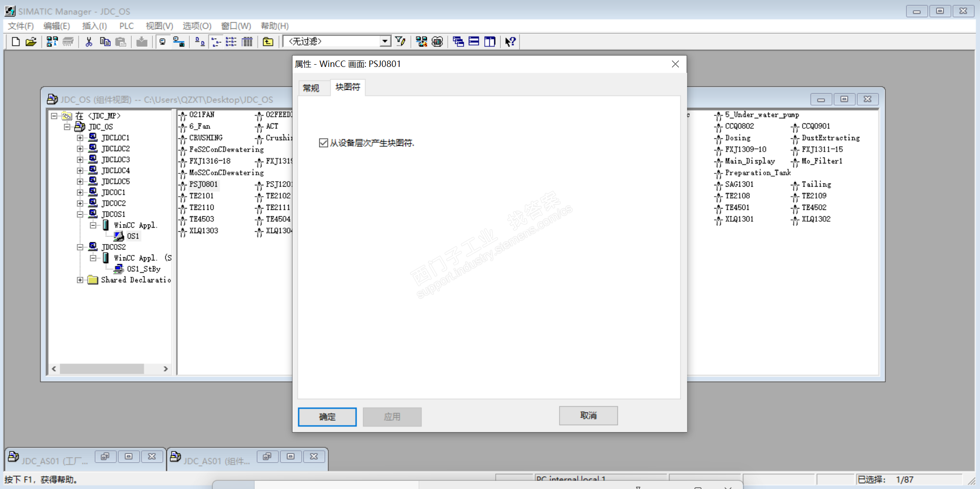Switch to List view icon
980x489 pixels.
coord(231,42)
